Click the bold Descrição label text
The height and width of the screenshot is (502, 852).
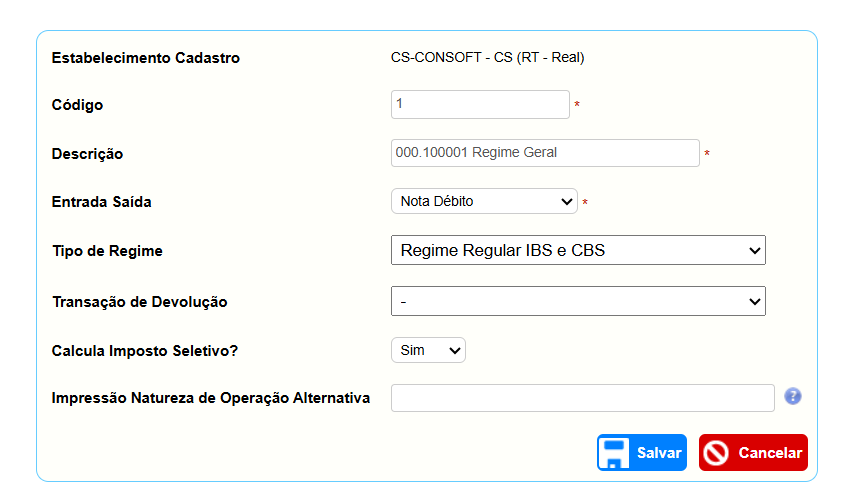(x=87, y=154)
